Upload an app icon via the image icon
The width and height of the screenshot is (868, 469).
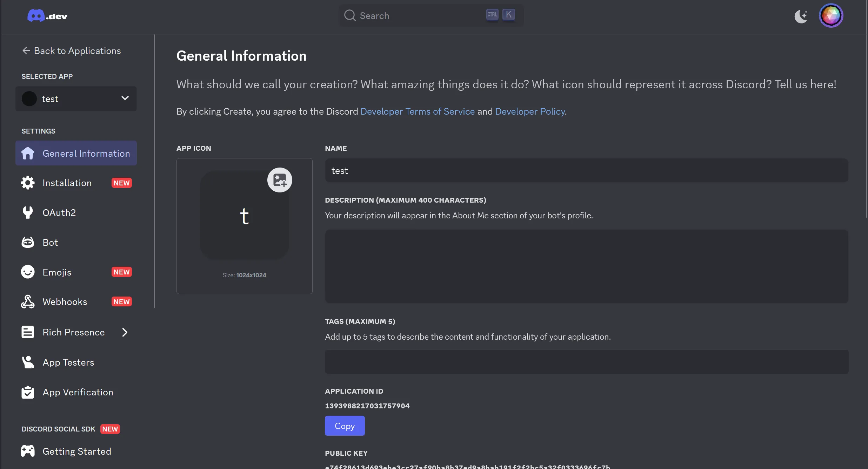point(280,180)
